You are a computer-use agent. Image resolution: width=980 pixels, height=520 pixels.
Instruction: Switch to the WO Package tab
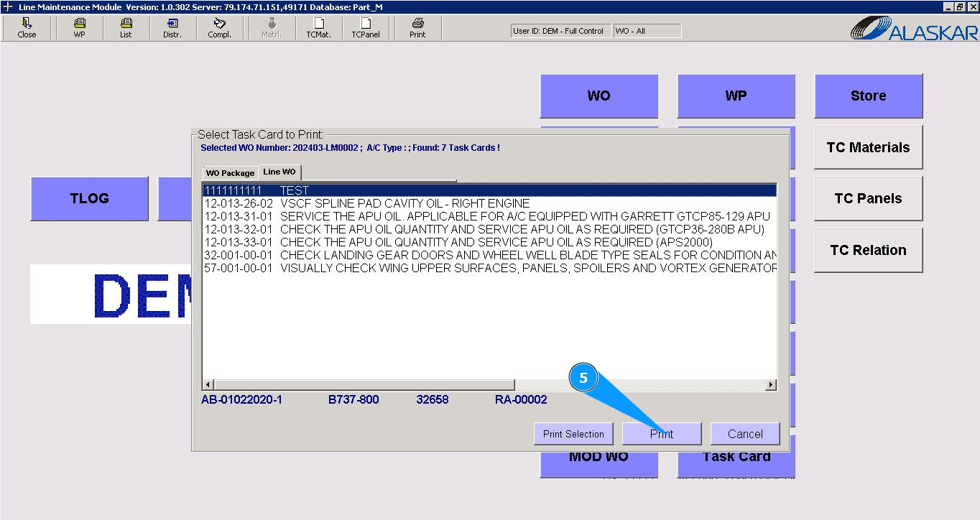(230, 173)
